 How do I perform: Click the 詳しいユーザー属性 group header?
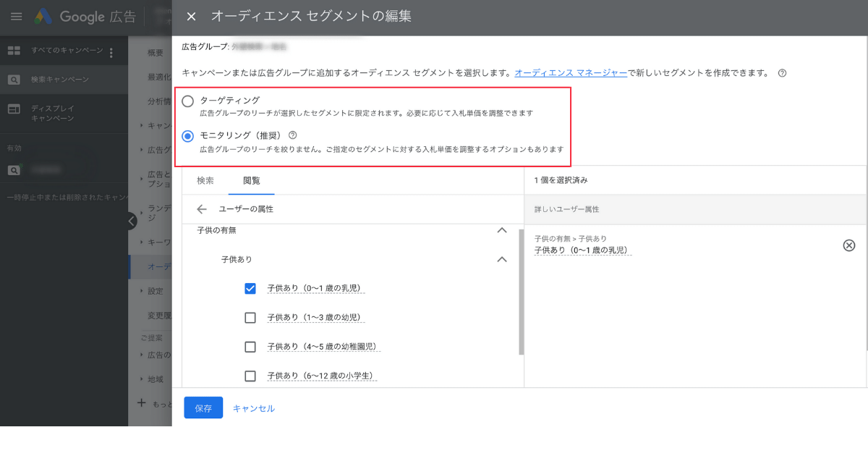(566, 209)
